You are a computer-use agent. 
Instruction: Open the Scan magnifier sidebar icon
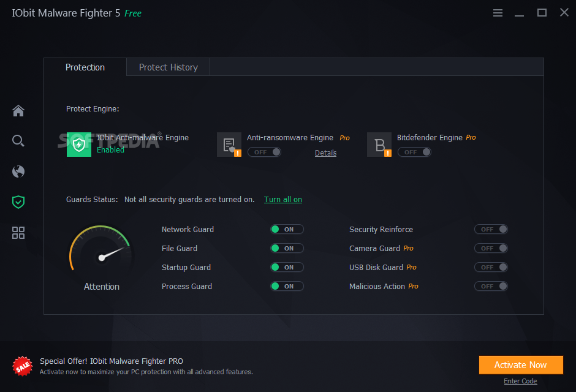click(18, 141)
